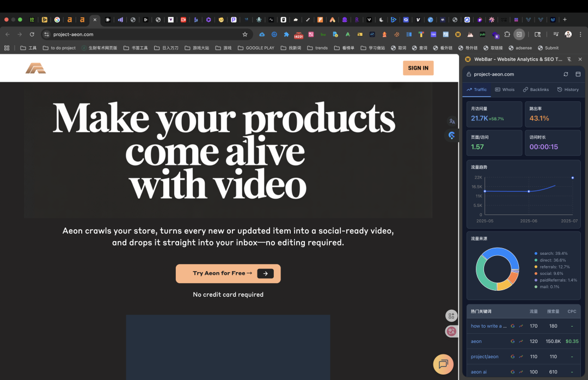The height and width of the screenshot is (380, 588).
Task: Open the '游戏大站' bookmark folder
Action: pyautogui.click(x=197, y=48)
